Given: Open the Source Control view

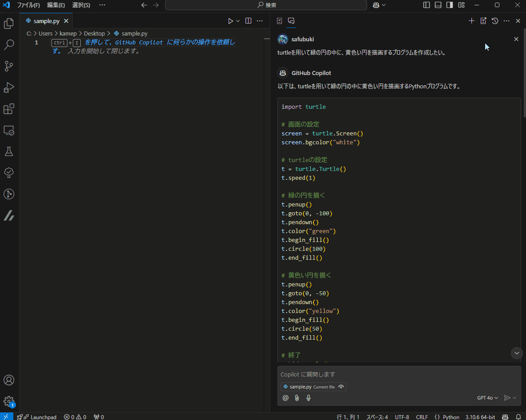Looking at the screenshot, I should click(x=9, y=66).
